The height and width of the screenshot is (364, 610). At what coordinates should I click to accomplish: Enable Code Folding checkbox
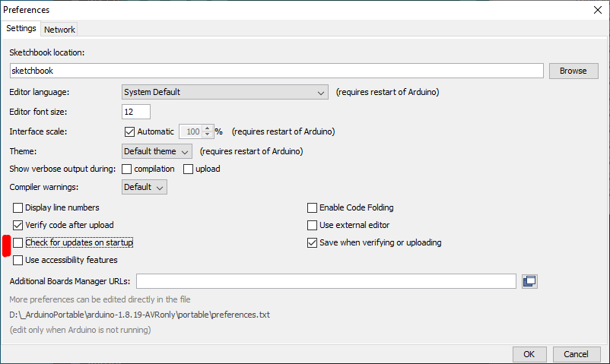pyautogui.click(x=312, y=207)
